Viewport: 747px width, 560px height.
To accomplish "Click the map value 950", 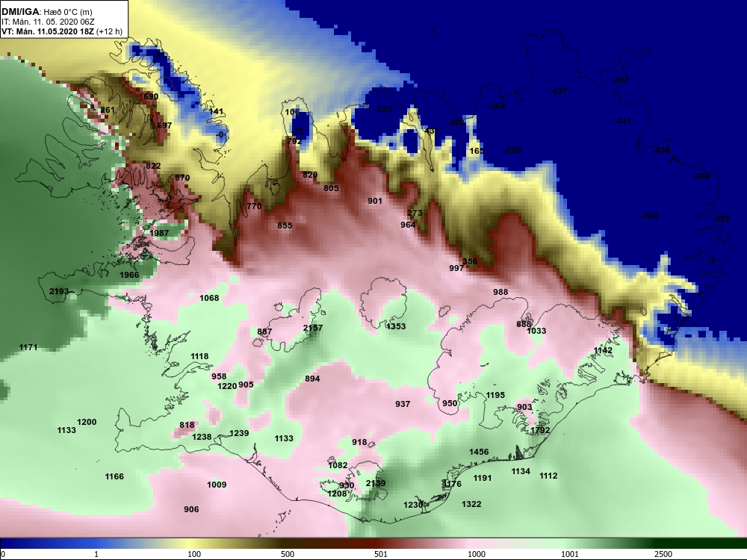I will [450, 403].
